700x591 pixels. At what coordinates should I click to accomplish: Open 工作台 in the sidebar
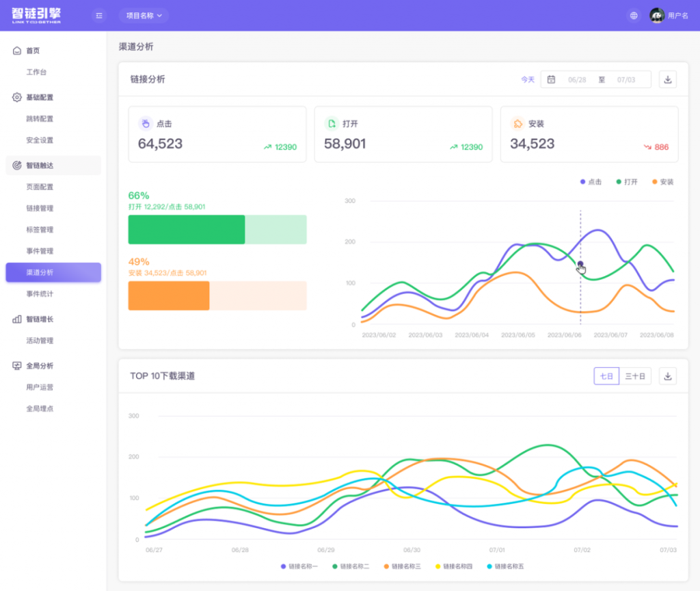pos(36,72)
